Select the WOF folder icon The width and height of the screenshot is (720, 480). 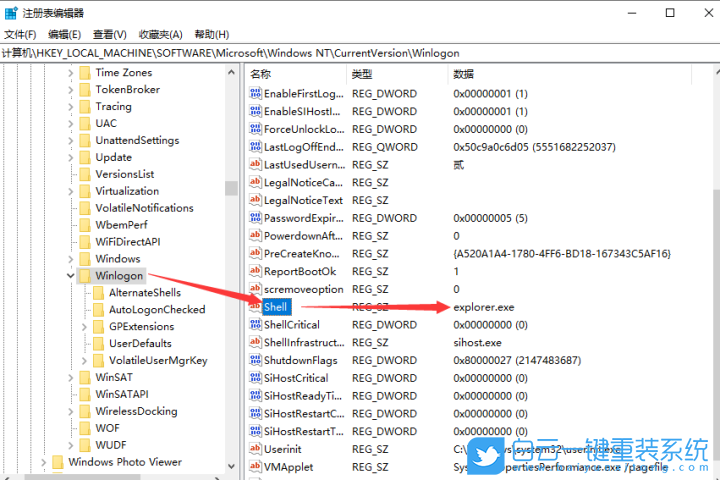click(85, 428)
